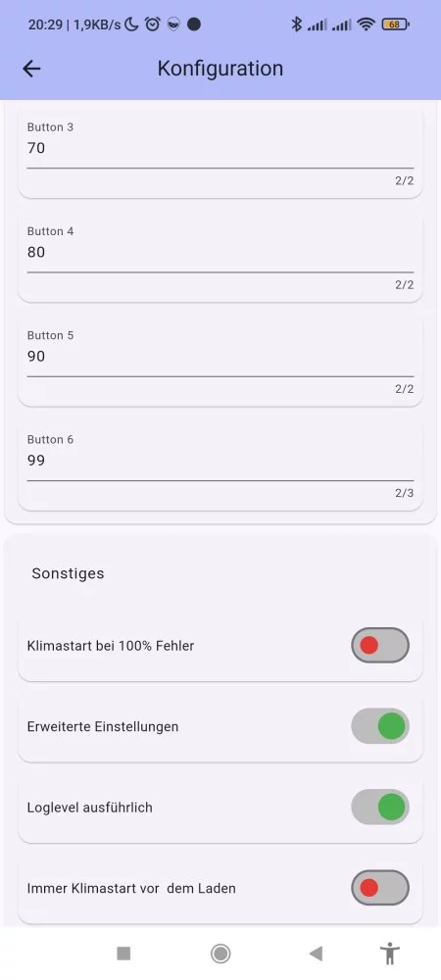Tap the Wi-Fi status icon
Image resolution: width=441 pixels, height=980 pixels.
tap(367, 24)
